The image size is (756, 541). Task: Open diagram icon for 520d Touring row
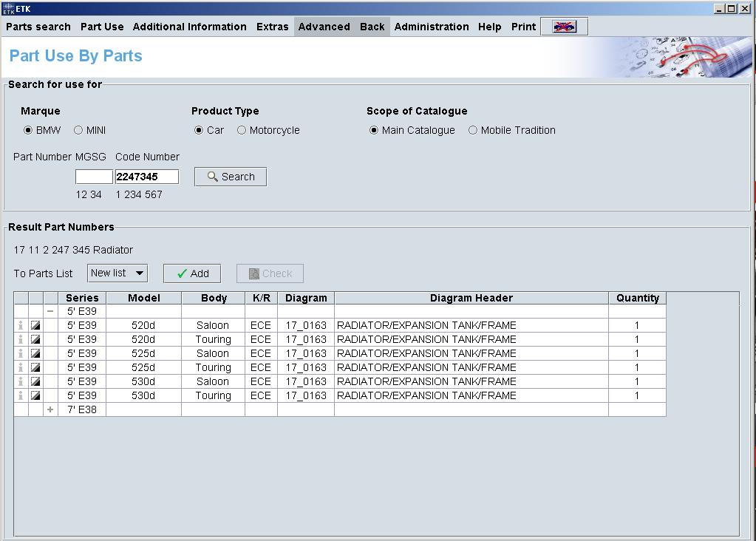click(x=35, y=340)
